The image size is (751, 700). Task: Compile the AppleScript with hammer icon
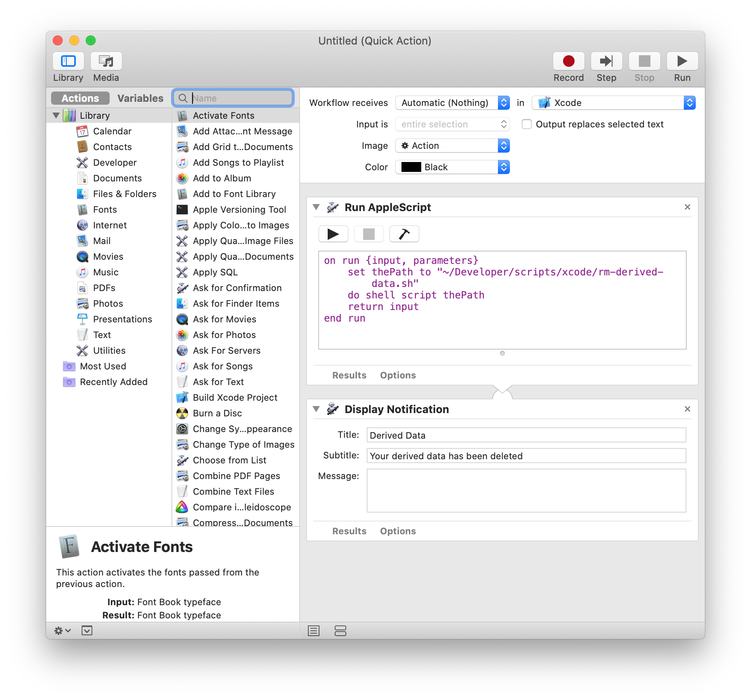coord(404,234)
